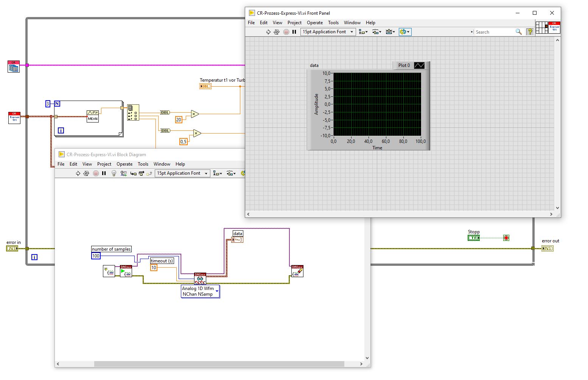Viewport: 588px width, 380px height.
Task: Click the Plot 0 legend entry
Action: (x=404, y=65)
